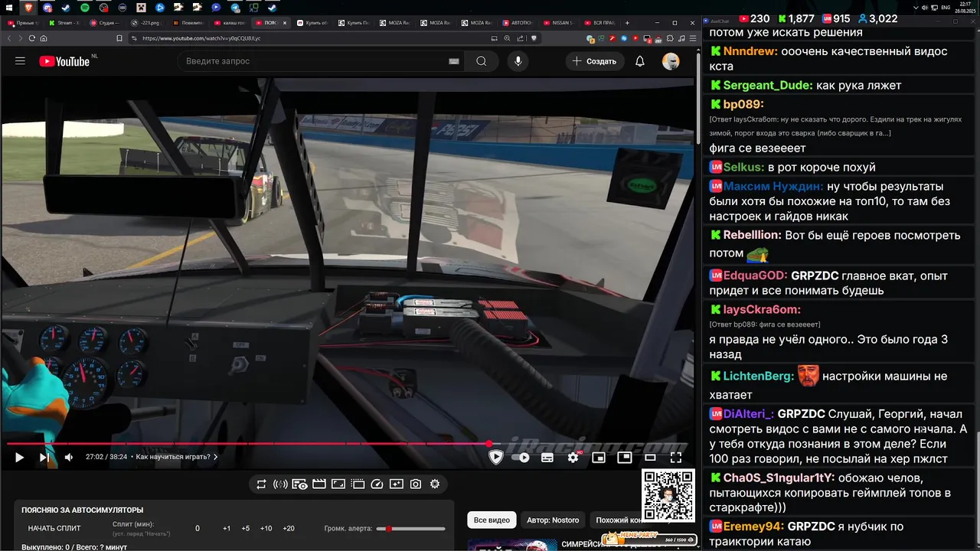Select the 'Автор: Nostoro' filter chip
This screenshot has height=551, width=980.
553,520
